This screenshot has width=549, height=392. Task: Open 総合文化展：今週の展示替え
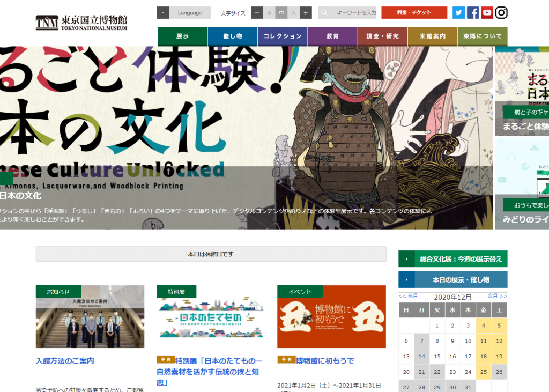point(453,259)
